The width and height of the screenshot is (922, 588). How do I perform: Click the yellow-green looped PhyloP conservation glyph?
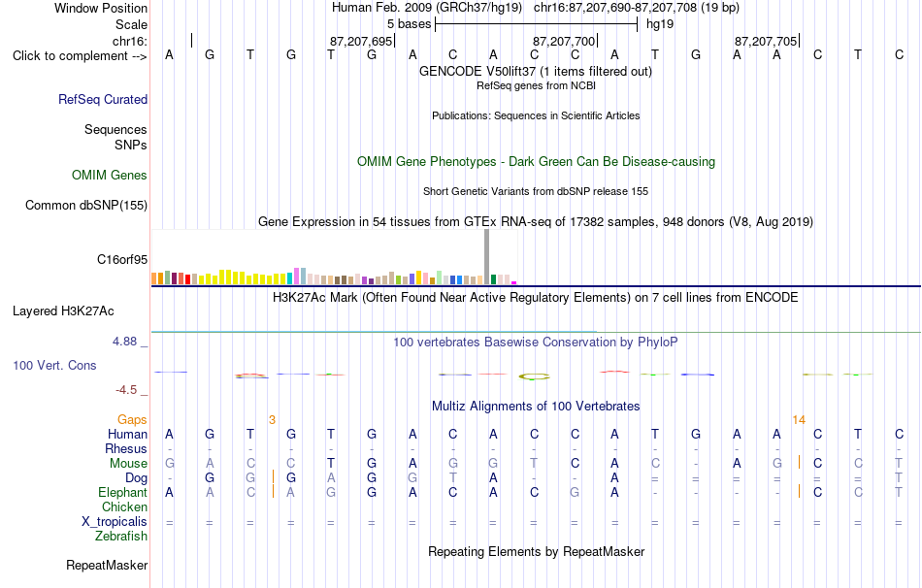click(534, 376)
